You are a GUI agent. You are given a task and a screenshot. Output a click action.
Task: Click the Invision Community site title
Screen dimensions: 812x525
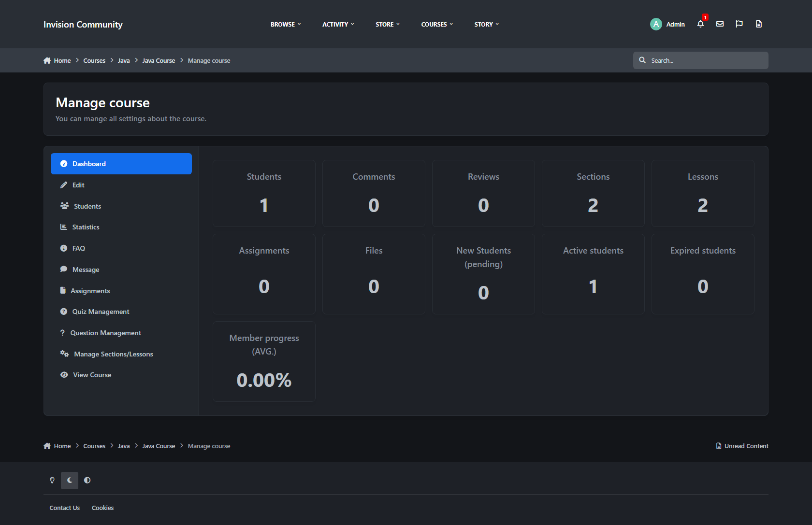83,24
